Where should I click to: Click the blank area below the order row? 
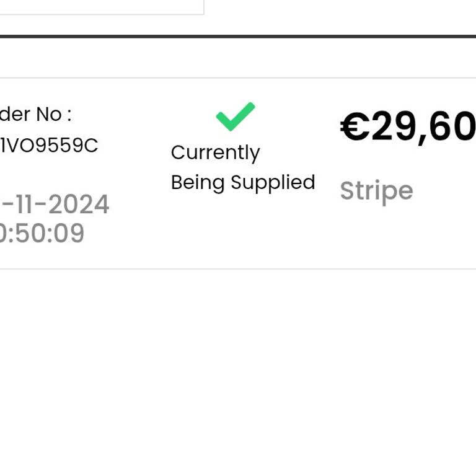tap(238, 372)
